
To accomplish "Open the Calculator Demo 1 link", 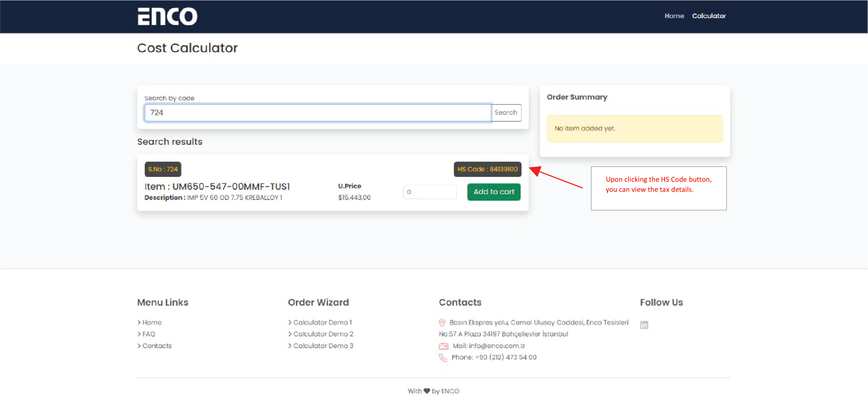I will pos(322,322).
